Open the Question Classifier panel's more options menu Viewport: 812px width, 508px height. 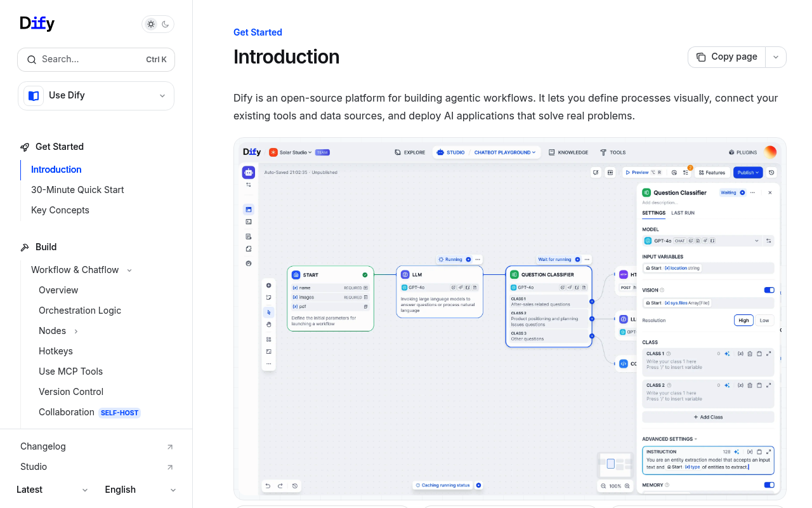click(753, 192)
